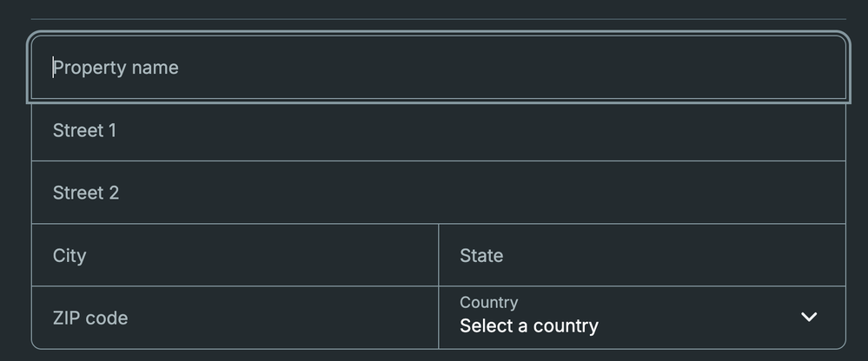Click into the Street 1 field
Screen dimensions: 868x361
pos(438,130)
